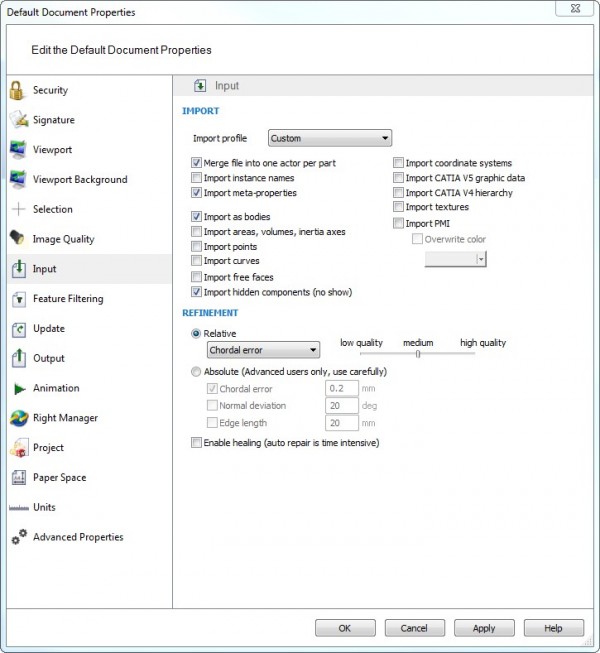This screenshot has width=600, height=653.
Task: Click the Cancel button
Action: 415,628
